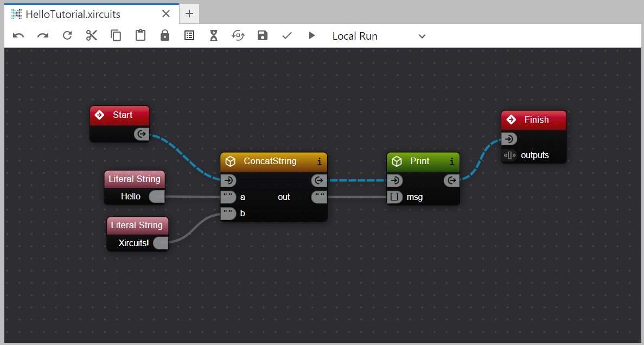Image resolution: width=644 pixels, height=345 pixels.
Task: Open the list/log icon in the toolbar
Action: [x=189, y=36]
